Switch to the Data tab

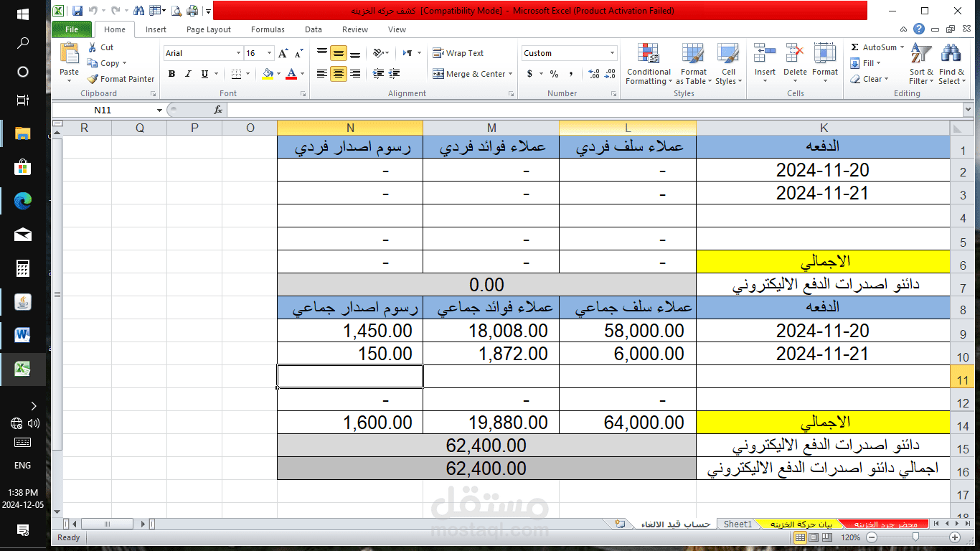314,29
